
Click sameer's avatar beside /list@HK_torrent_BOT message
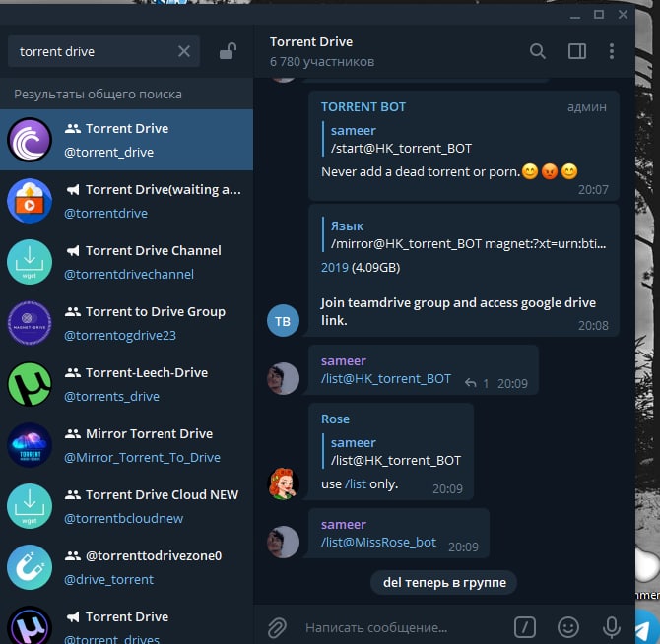(283, 378)
